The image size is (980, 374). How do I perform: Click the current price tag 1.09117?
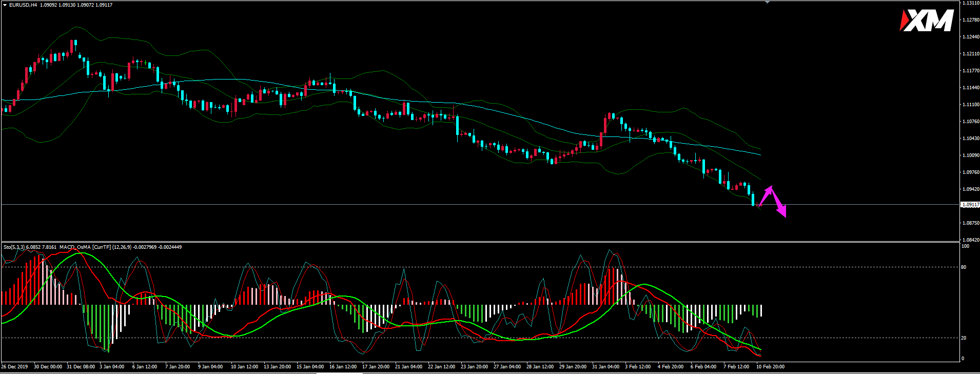970,205
